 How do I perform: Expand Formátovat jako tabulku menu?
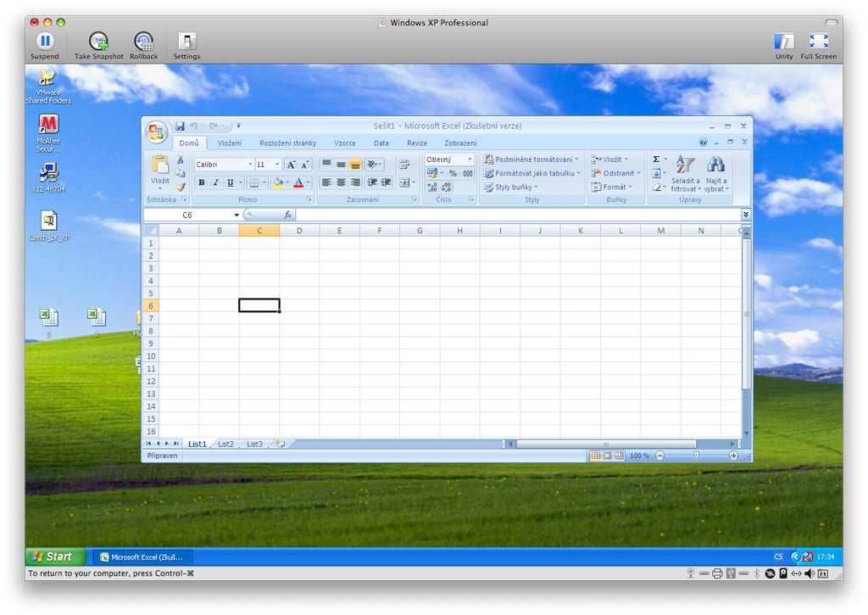pyautogui.click(x=532, y=173)
